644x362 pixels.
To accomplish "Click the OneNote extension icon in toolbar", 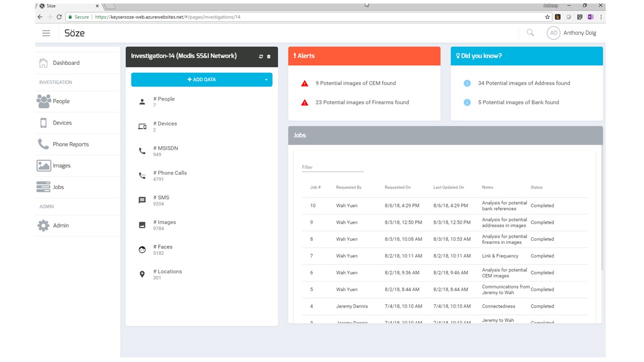I will 590,17.
